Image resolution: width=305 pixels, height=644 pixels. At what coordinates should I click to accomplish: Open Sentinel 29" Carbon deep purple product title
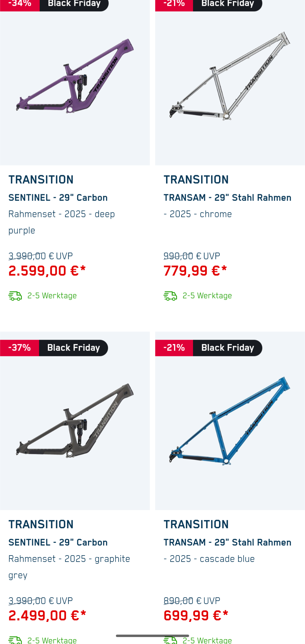coord(58,198)
